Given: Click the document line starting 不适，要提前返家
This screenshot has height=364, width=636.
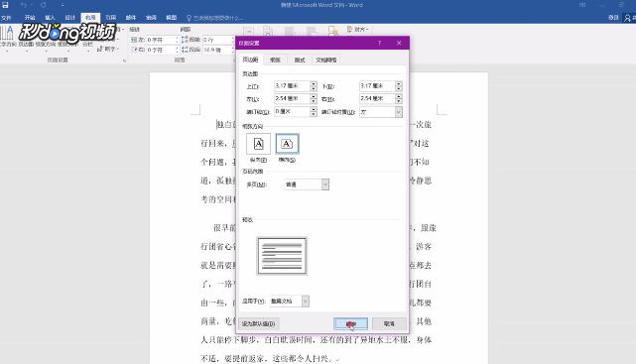Looking at the screenshot, I should tap(270, 358).
